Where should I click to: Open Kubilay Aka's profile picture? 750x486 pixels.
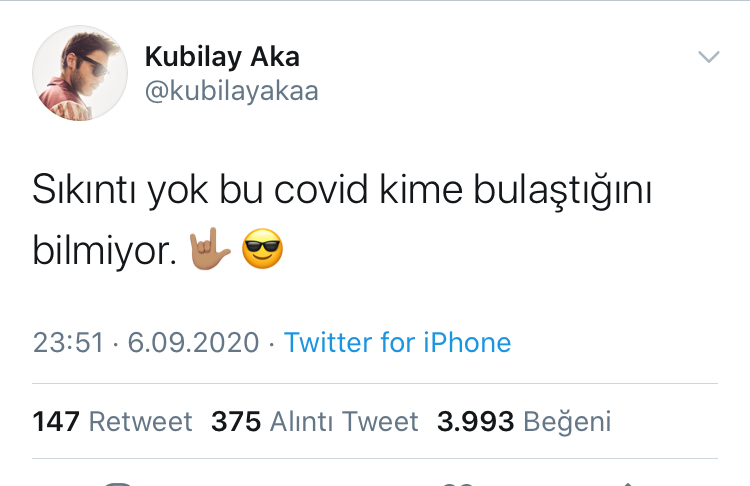click(x=80, y=73)
